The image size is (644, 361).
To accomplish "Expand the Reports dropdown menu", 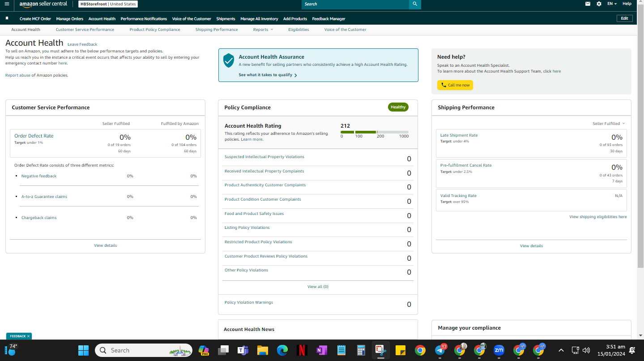I will [x=263, y=30].
